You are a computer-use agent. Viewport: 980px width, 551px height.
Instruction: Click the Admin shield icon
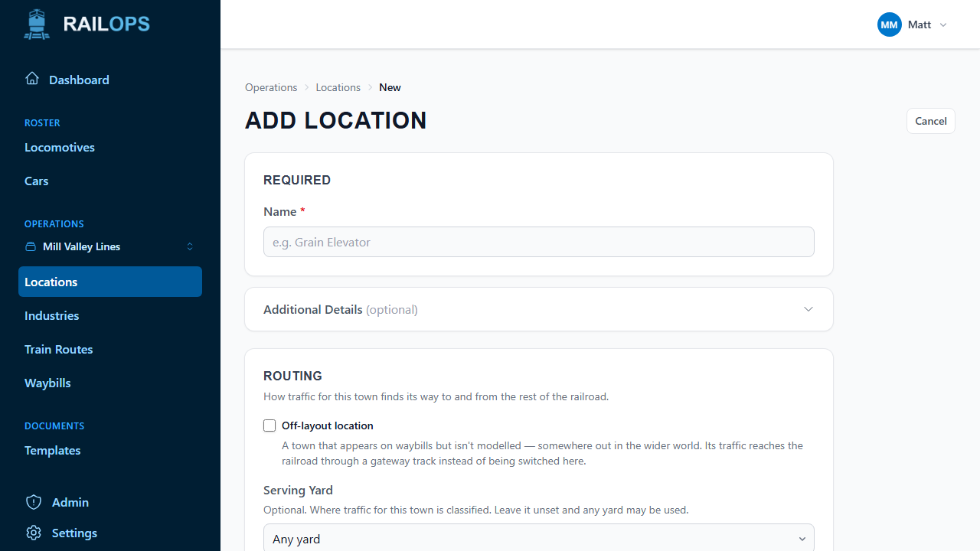coord(34,502)
